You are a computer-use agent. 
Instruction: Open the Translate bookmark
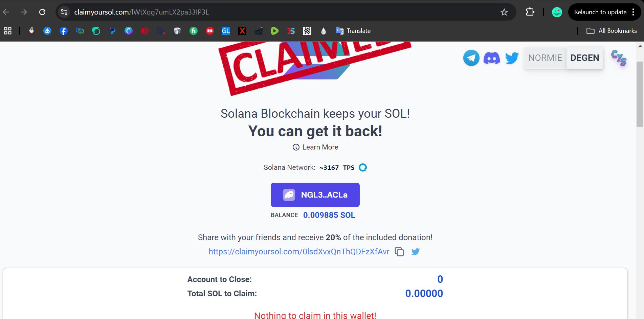point(353,31)
